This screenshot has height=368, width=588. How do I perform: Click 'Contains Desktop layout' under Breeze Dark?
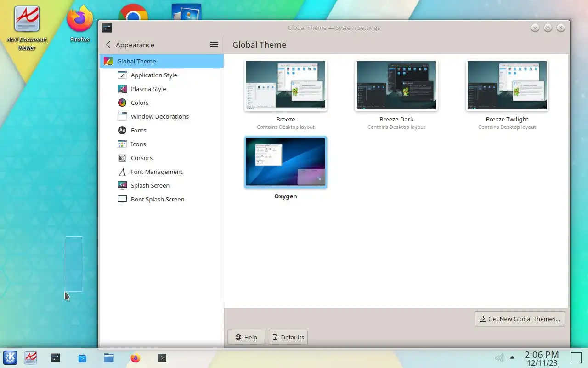[396, 127]
